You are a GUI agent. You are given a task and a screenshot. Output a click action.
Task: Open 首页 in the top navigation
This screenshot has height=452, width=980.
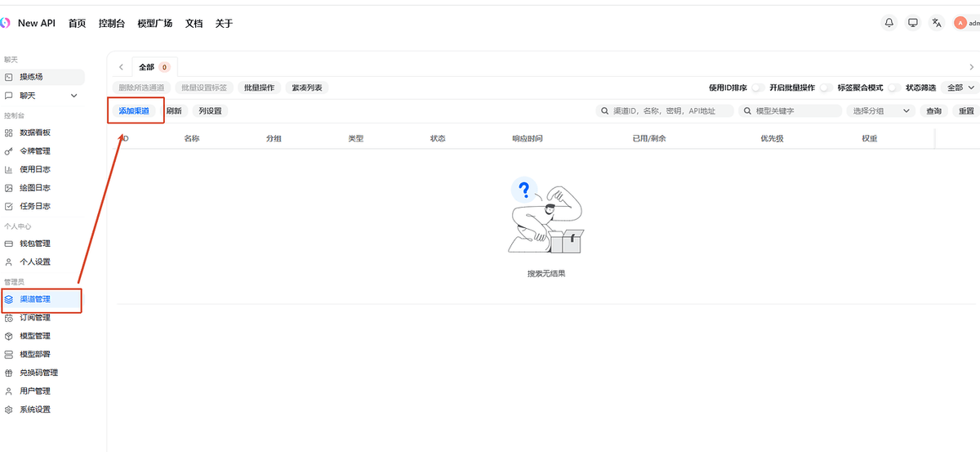pyautogui.click(x=77, y=23)
